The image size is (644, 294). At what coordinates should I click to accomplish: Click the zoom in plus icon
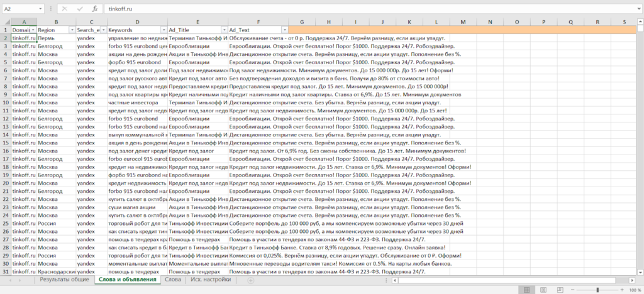622,290
